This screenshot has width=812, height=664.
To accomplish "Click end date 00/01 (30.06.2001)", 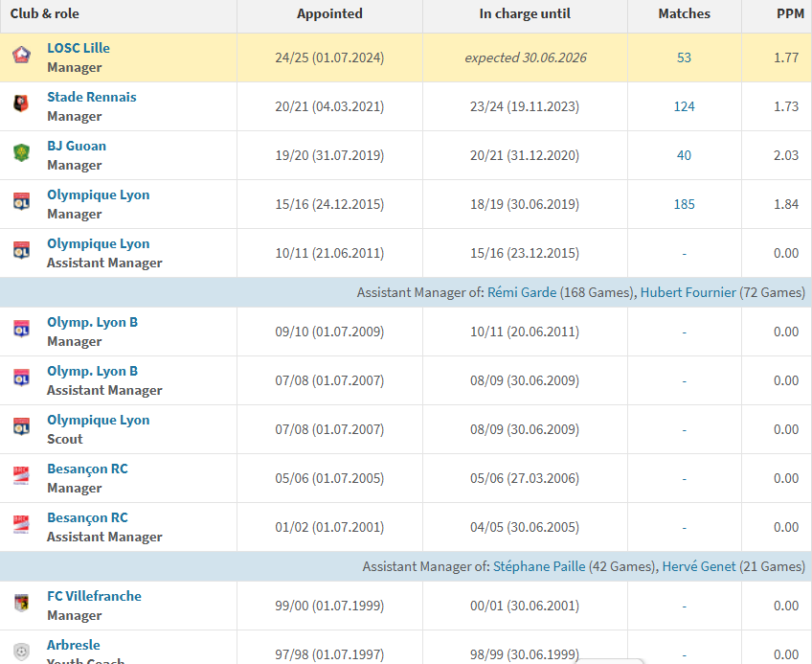I will [525, 606].
